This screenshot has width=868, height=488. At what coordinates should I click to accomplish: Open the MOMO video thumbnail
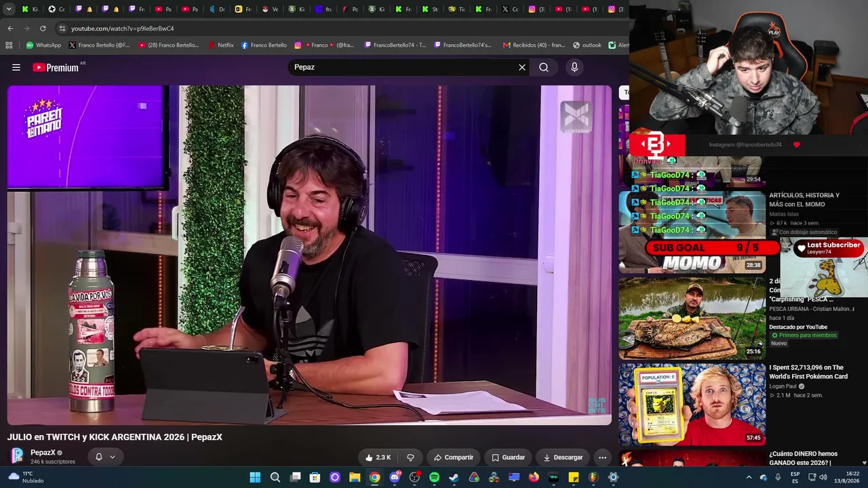[691, 232]
